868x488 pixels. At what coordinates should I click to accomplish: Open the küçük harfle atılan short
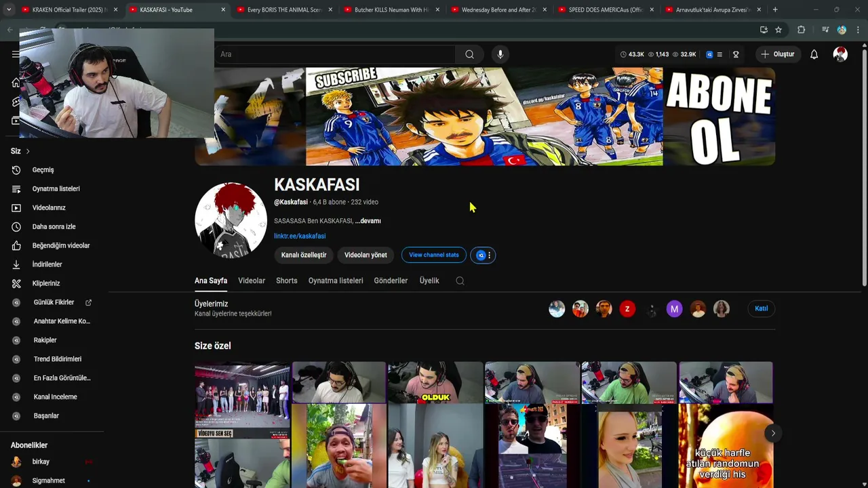tap(726, 446)
